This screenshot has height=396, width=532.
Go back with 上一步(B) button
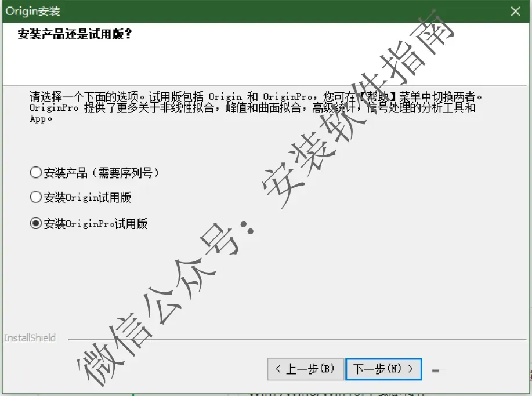(x=306, y=369)
